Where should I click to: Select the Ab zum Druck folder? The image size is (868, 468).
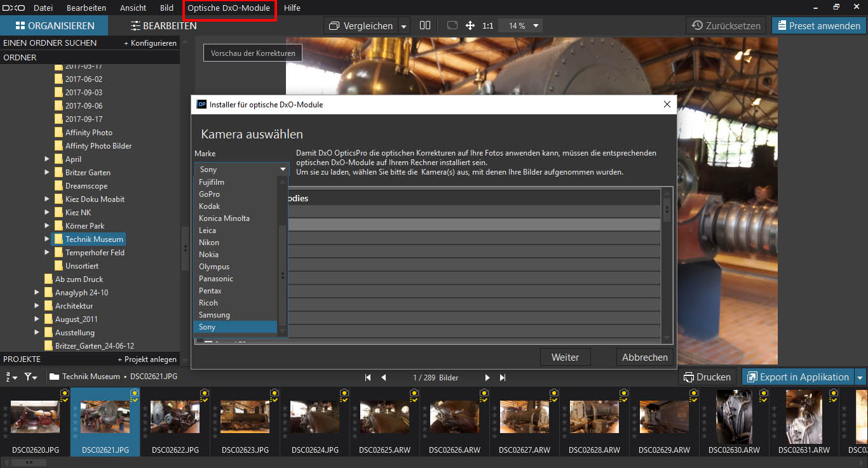click(79, 279)
